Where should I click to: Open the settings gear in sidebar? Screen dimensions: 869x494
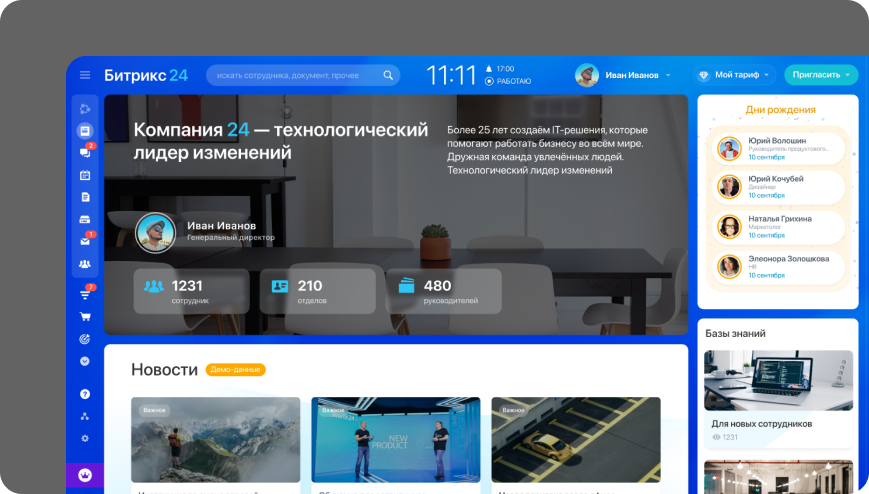[85, 439]
